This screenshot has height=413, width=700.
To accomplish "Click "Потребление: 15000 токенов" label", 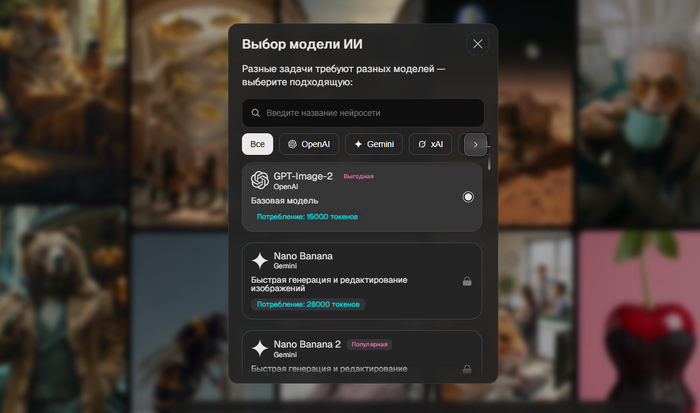I will [307, 217].
